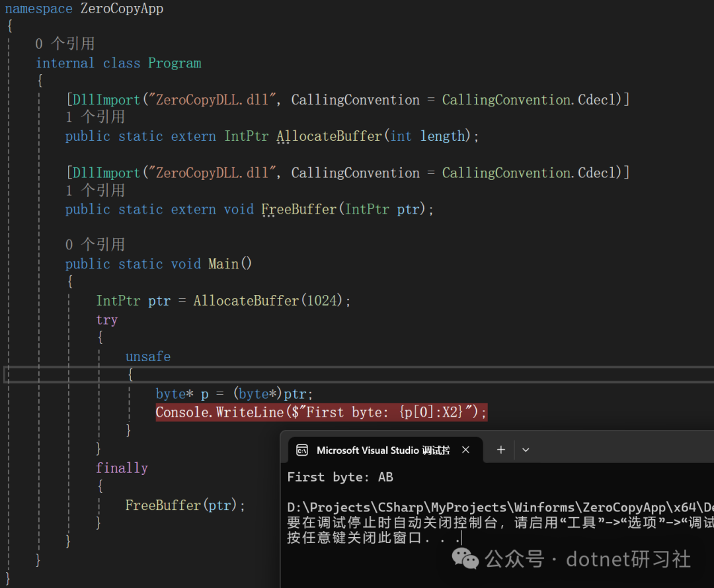Click AllocateBuffer in the extern declaration
Viewport: 714px width, 588px height.
(329, 136)
